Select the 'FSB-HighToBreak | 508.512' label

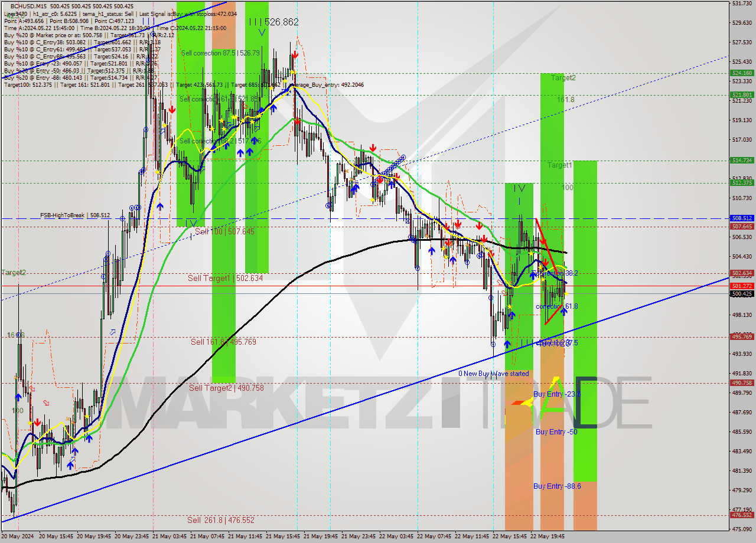(x=75, y=215)
